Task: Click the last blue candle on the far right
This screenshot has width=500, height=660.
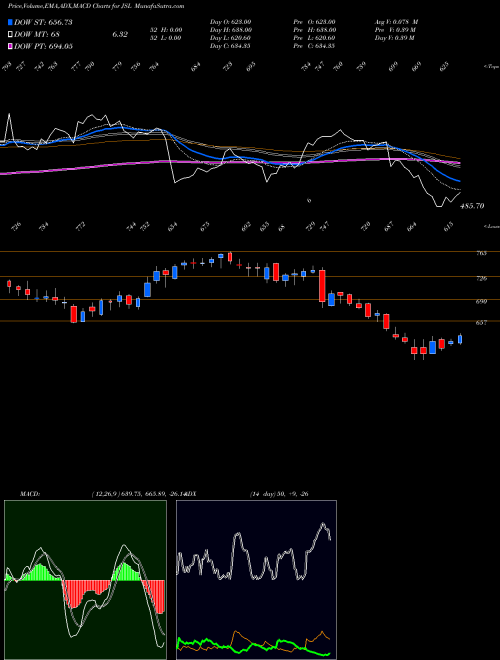Action: [x=460, y=339]
